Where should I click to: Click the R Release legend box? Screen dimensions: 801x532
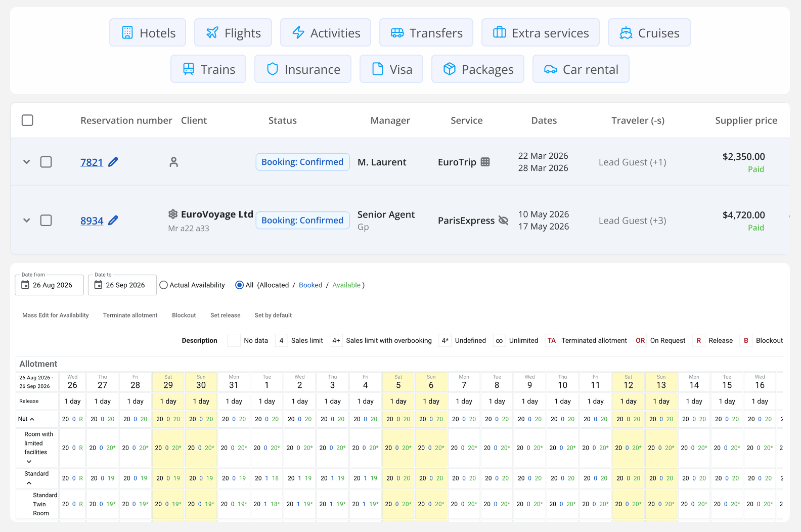click(x=699, y=340)
